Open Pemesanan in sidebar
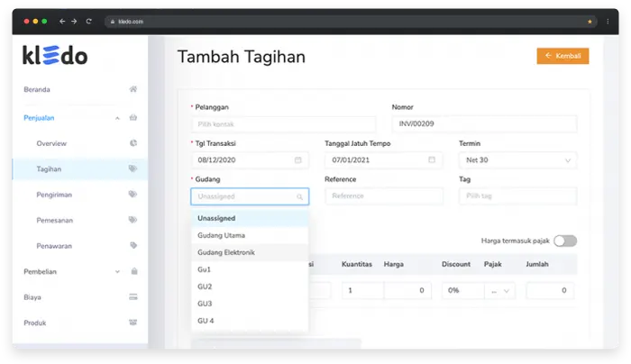Image resolution: width=631 pixels, height=364 pixels. coord(55,221)
